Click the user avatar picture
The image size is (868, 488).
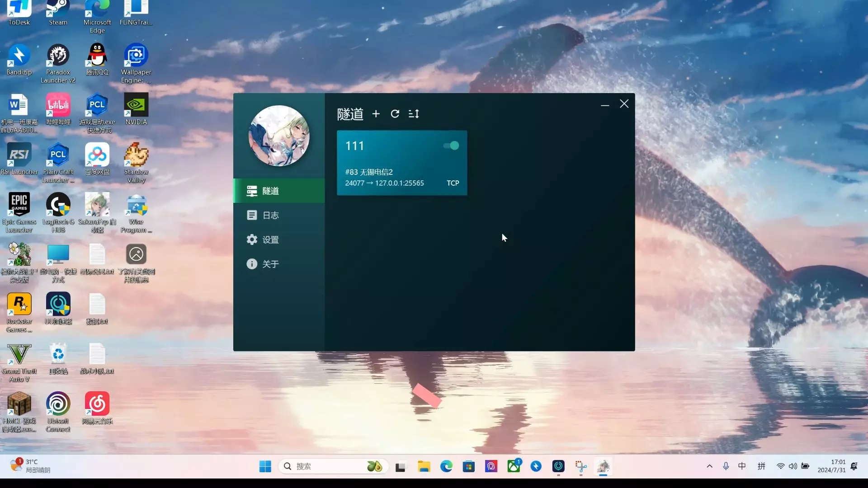[279, 136]
